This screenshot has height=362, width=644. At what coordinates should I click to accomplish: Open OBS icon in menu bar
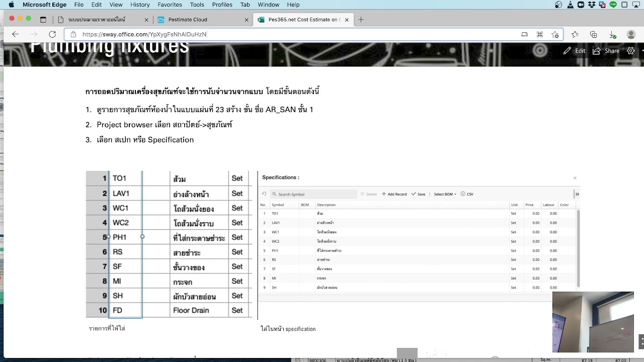[x=558, y=5]
